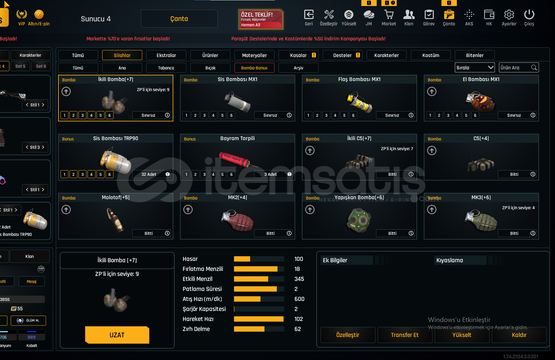This screenshot has width=555, height=360.
Task: Switch to the Ekstralar tab
Action: 166,55
